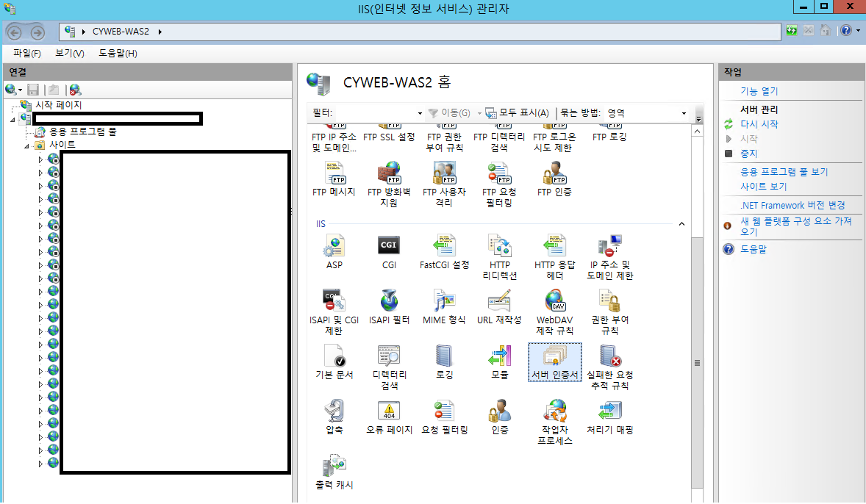Open the 서버 인증서 feature
The height and width of the screenshot is (504, 866).
coord(554,362)
